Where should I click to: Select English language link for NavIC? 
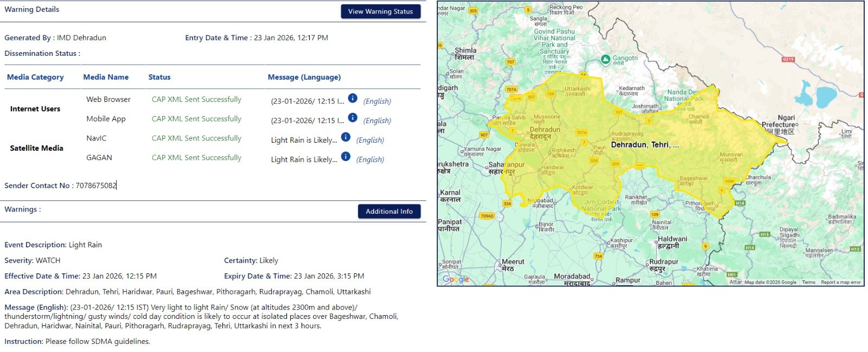pos(370,140)
